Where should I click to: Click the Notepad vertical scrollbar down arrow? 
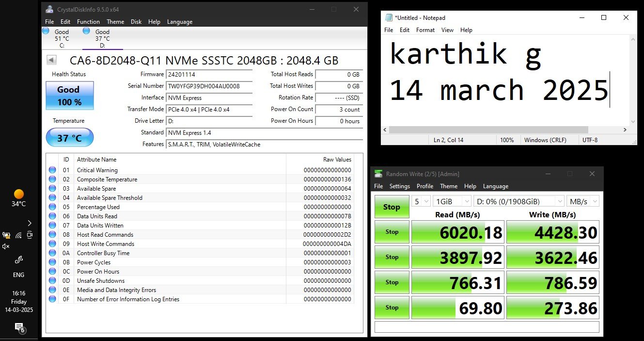pos(633,122)
